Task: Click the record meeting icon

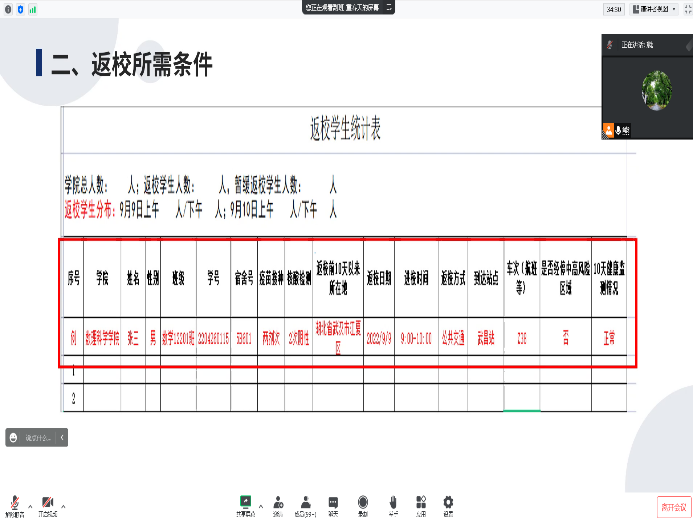Action: coord(362,501)
